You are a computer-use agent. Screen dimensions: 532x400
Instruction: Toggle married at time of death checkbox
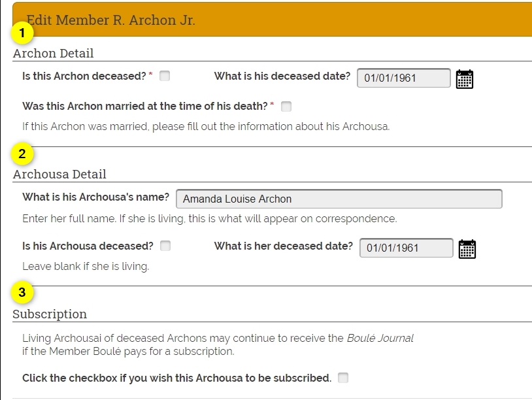pyautogui.click(x=286, y=106)
